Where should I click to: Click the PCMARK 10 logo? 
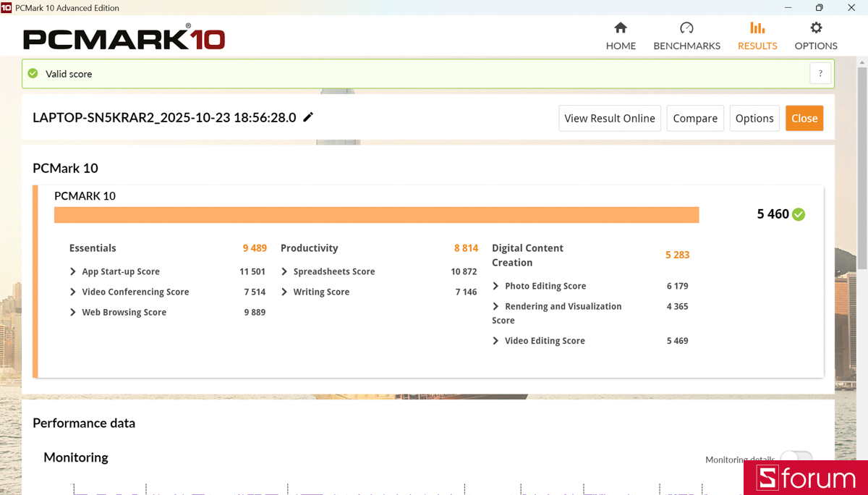tap(124, 37)
